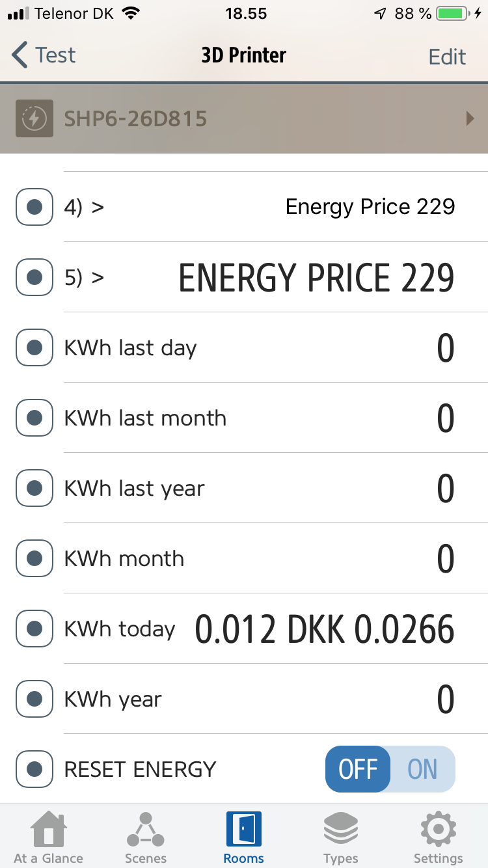Select radio button for KWh last month
The image size is (488, 868).
pyautogui.click(x=34, y=418)
